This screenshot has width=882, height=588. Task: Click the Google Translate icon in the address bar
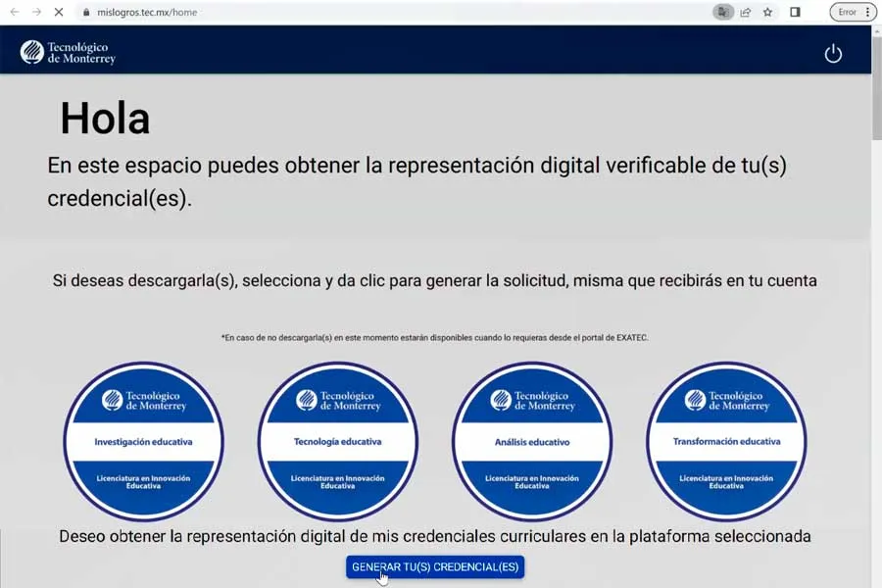tap(723, 12)
